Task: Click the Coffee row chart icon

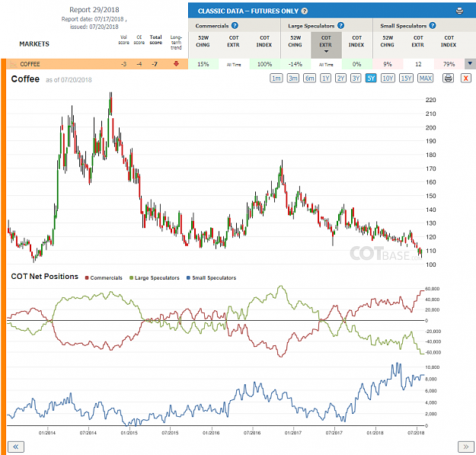Action: coord(14,64)
